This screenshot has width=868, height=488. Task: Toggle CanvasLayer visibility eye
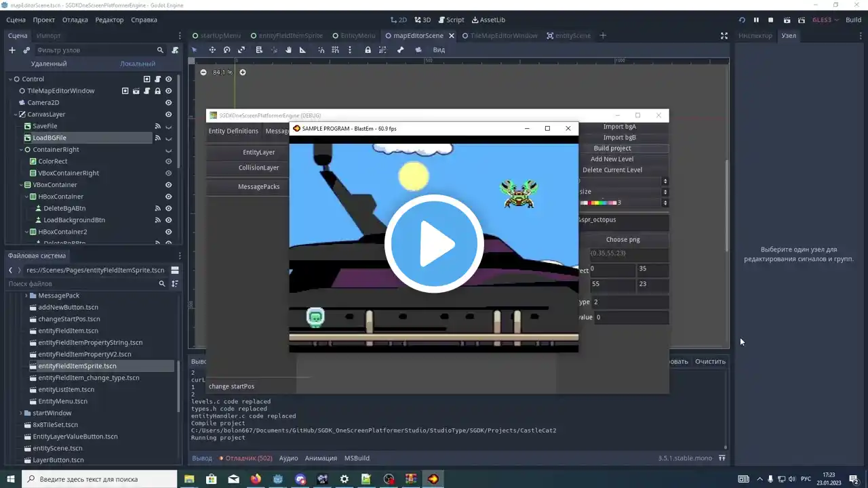pos(169,115)
